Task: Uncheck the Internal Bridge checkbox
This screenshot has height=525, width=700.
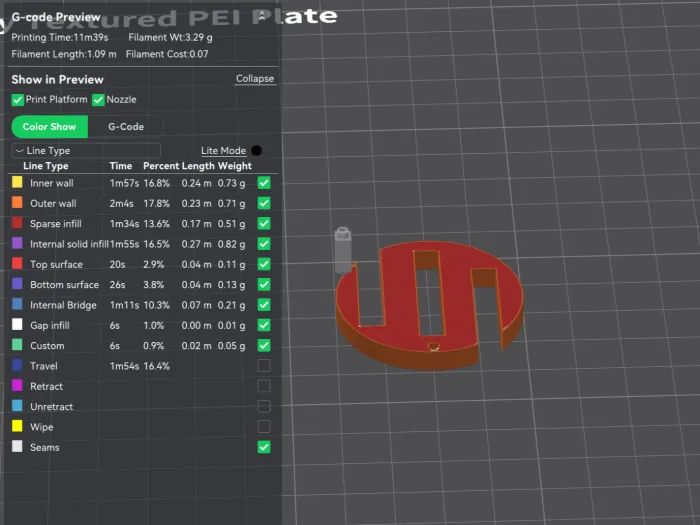Action: click(264, 305)
